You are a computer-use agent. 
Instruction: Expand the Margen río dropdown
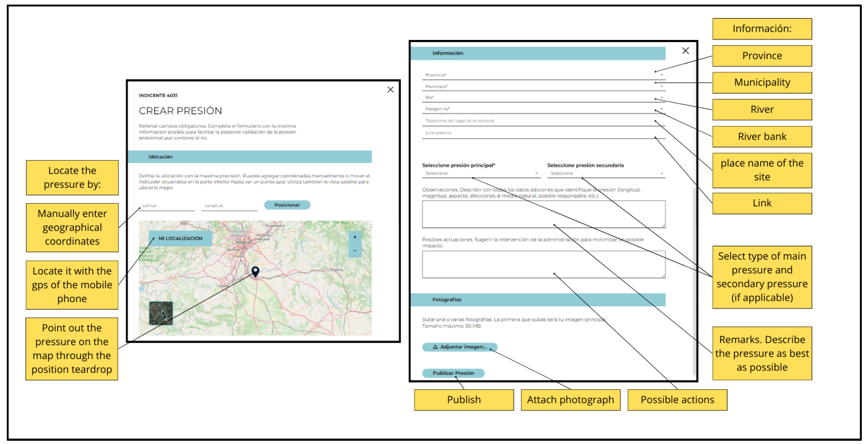(543, 109)
